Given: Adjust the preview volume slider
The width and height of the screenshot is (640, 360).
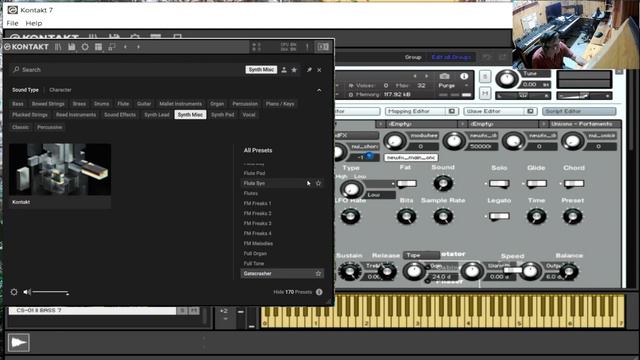Looking at the screenshot, I should coord(51,292).
